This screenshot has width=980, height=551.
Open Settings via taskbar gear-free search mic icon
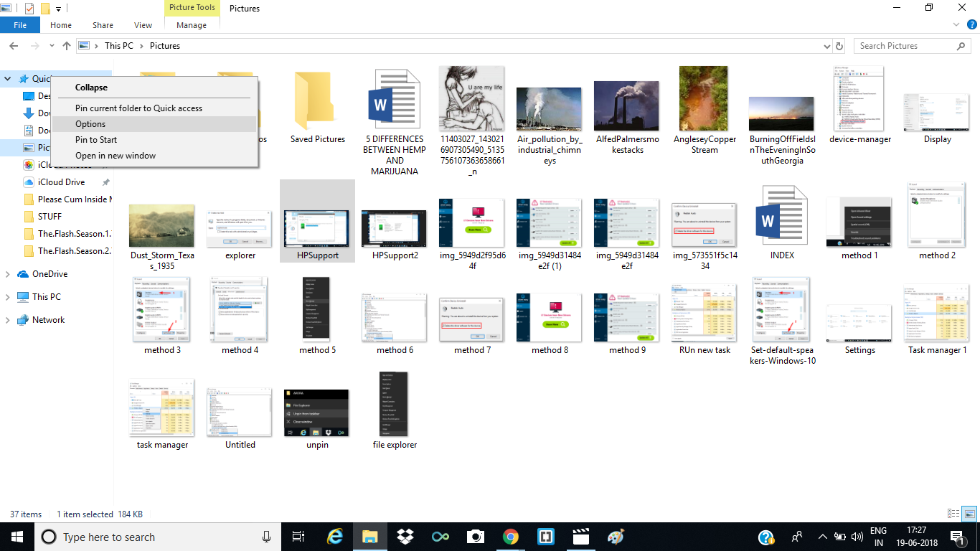coord(267,537)
